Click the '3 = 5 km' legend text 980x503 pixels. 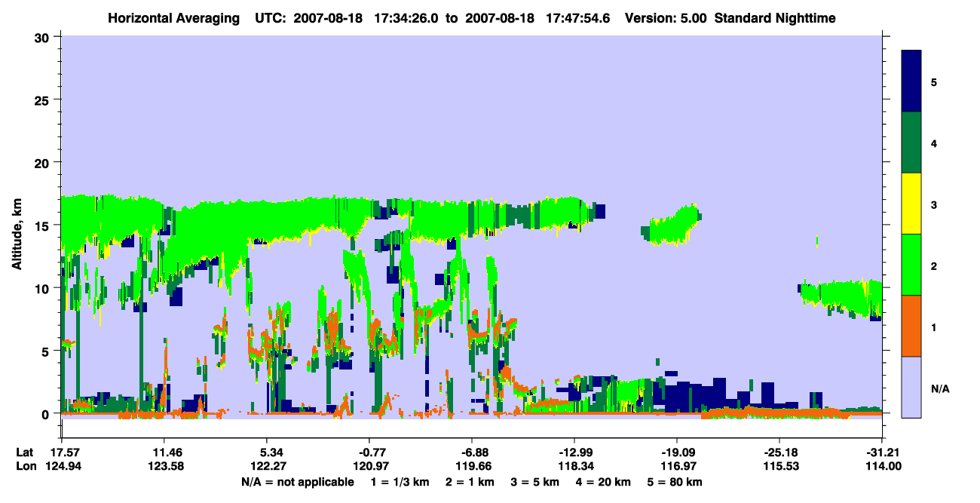click(534, 482)
